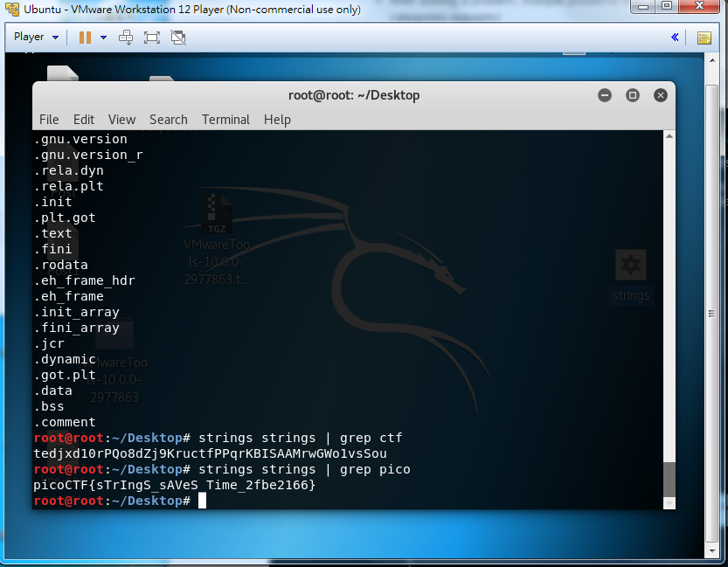The width and height of the screenshot is (728, 567).
Task: Open the File menu in Terminal
Action: coord(49,120)
